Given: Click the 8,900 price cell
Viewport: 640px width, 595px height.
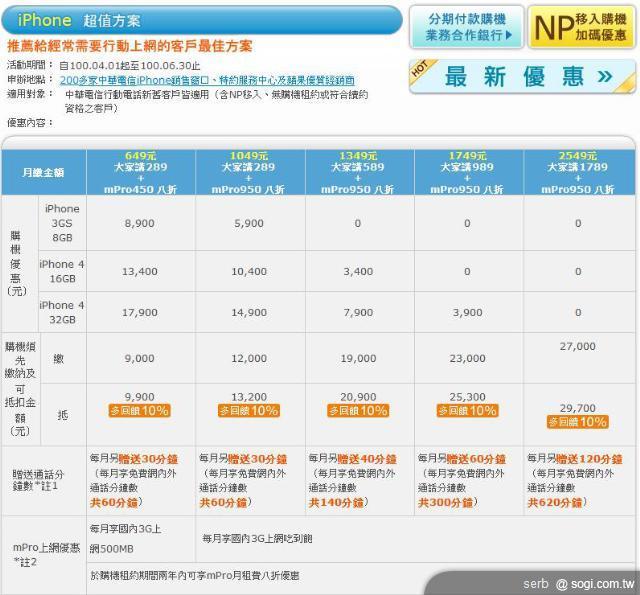Looking at the screenshot, I should [x=140, y=223].
